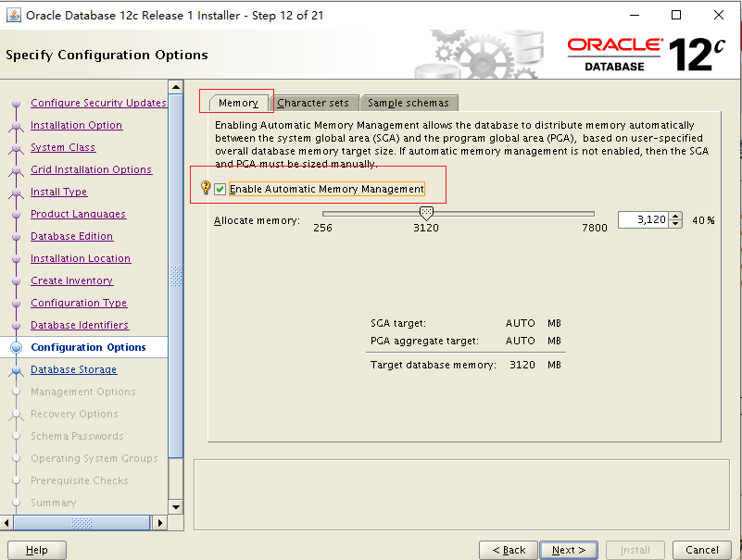Click the sidebar horizontal scrollbar right arrow
The width and height of the screenshot is (742, 560).
(x=159, y=522)
